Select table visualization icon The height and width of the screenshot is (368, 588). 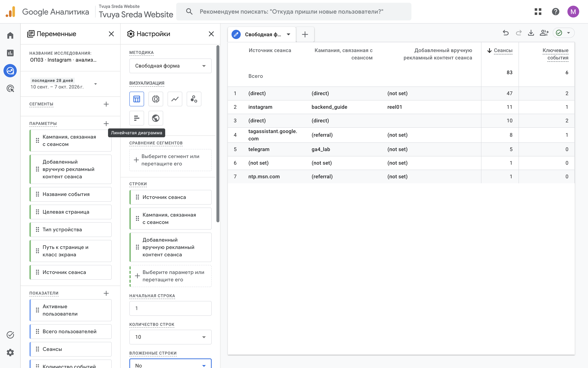(x=137, y=99)
